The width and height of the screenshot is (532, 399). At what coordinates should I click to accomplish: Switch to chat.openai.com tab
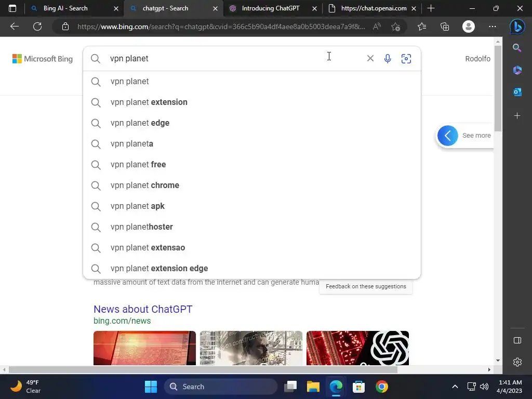pos(373,8)
